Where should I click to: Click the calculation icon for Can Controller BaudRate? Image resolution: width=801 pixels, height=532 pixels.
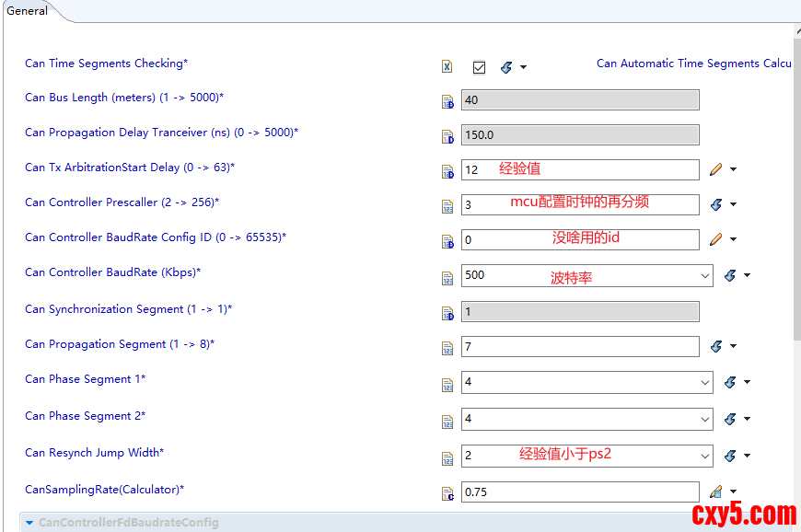point(730,275)
